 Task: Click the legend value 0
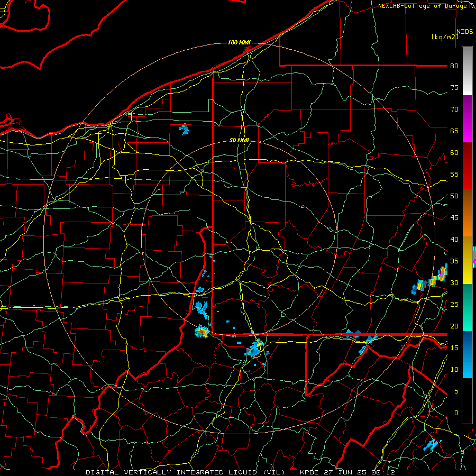(456, 413)
